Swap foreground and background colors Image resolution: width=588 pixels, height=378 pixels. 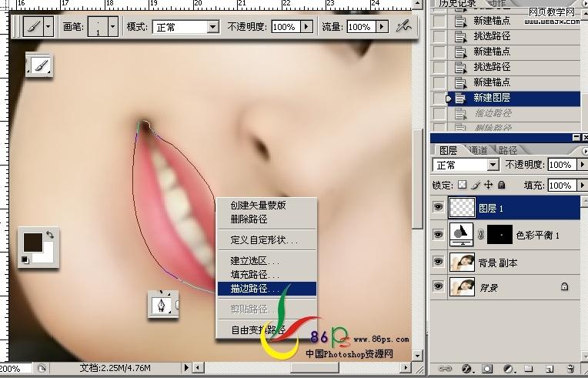point(50,235)
